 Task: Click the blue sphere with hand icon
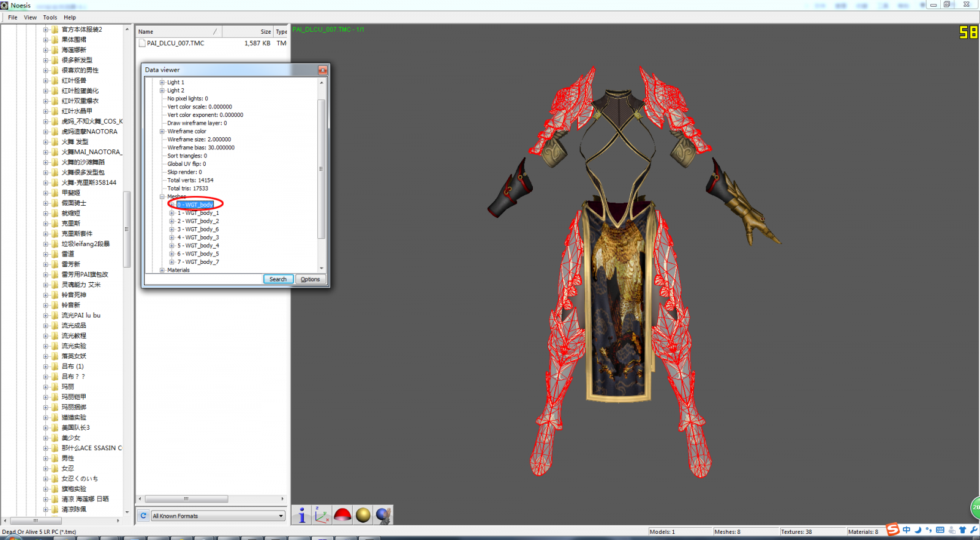(x=383, y=516)
